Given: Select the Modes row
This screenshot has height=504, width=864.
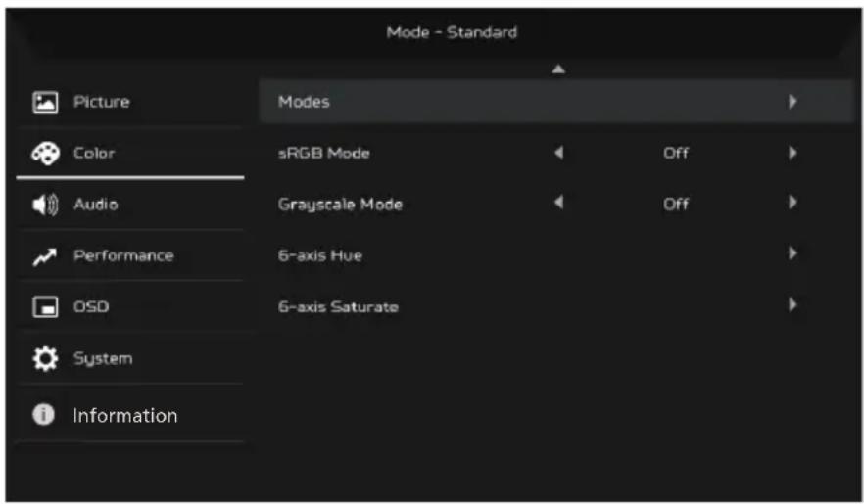Looking at the screenshot, I should pos(555,101).
